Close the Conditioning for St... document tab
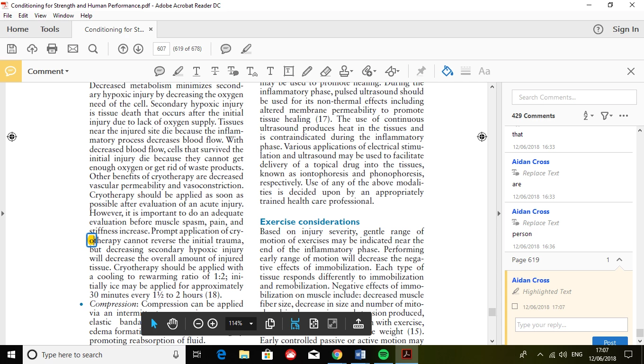The image size is (644, 364). (x=151, y=29)
